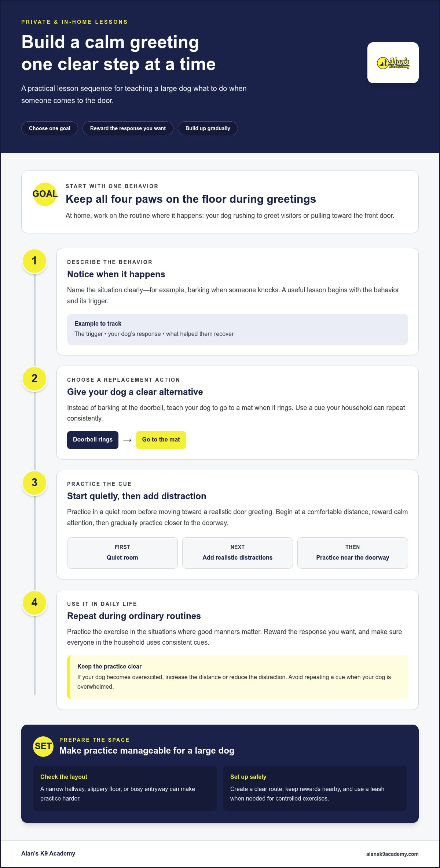Click the Alan's K9 Academy logo

393,63
